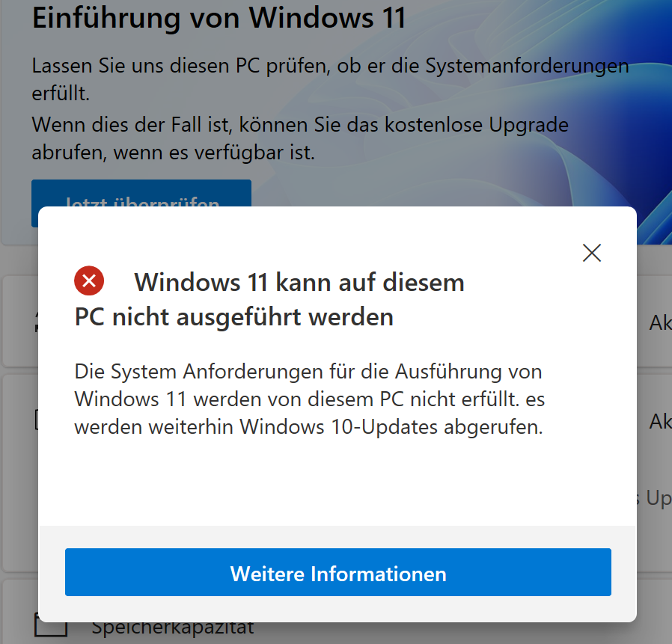Click the upper partially hidden icon left of dialog
The width and height of the screenshot is (672, 644).
tap(37, 322)
